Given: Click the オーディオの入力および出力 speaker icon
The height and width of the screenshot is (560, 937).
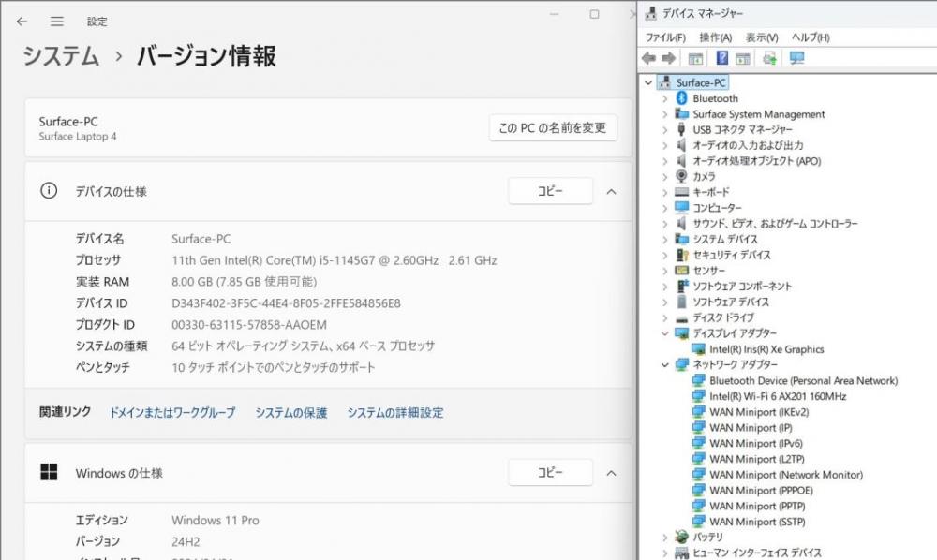Looking at the screenshot, I should click(681, 145).
